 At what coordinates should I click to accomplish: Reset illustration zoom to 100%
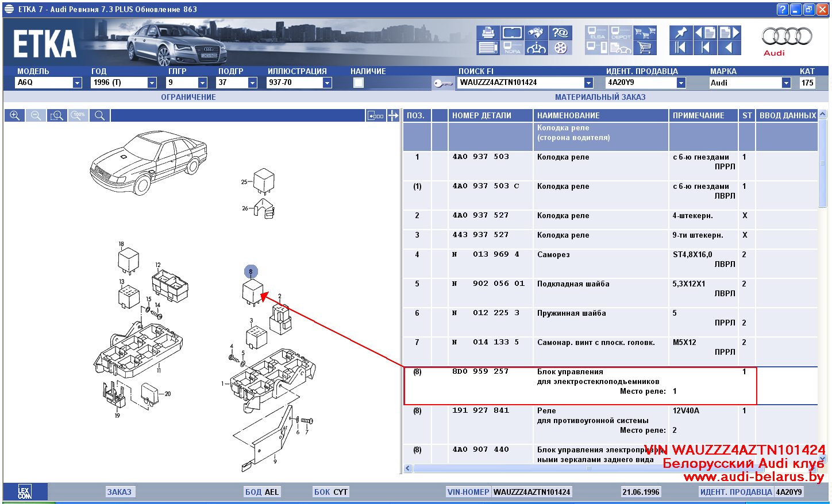point(78,115)
